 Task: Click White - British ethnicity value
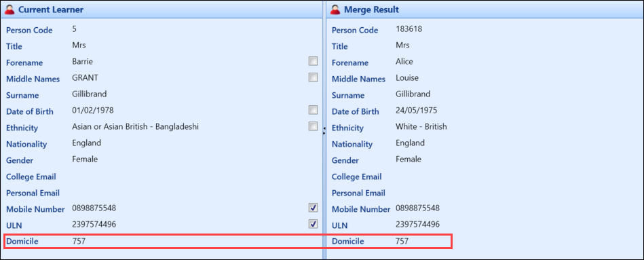coord(421,126)
